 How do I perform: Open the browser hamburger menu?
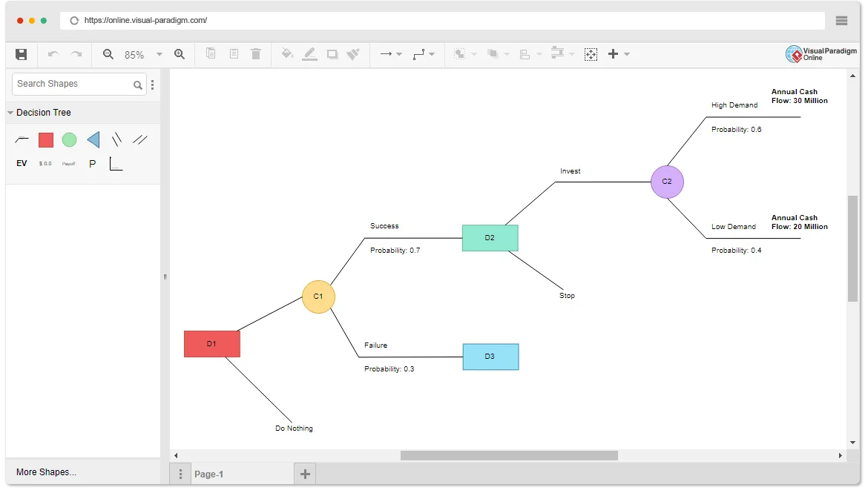click(x=841, y=21)
